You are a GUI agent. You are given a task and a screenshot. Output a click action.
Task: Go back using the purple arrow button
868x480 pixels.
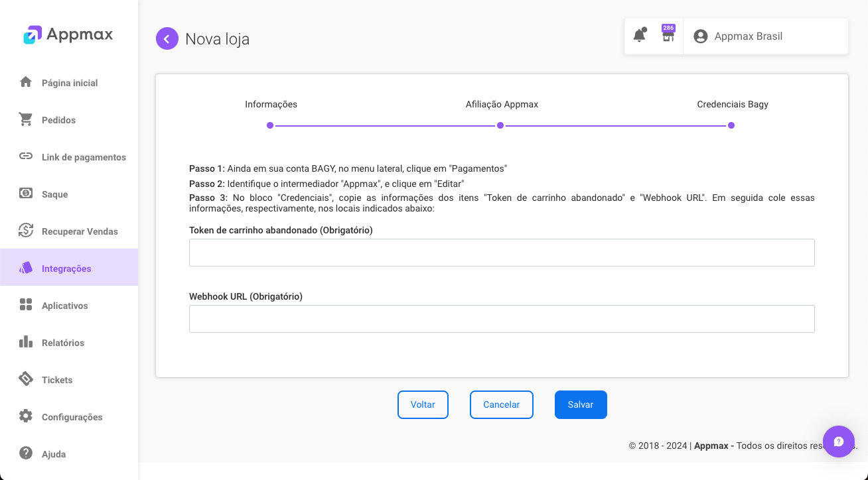tap(167, 38)
